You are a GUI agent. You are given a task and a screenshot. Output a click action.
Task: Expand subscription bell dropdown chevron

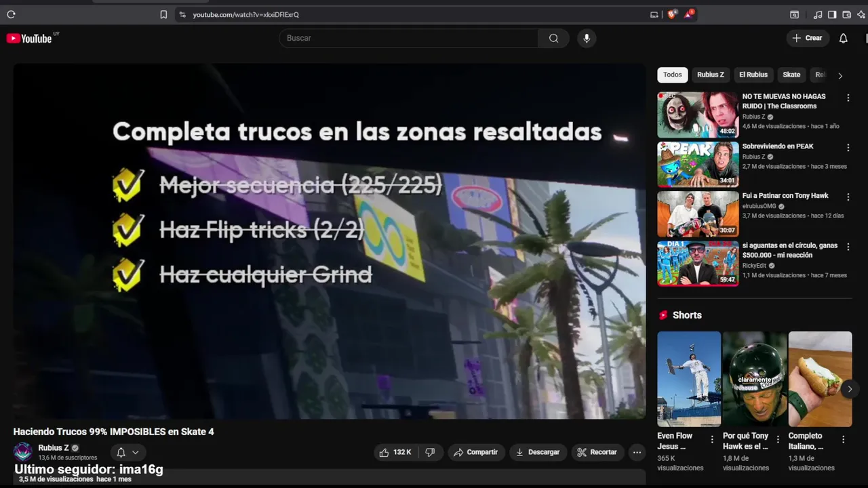(x=136, y=452)
